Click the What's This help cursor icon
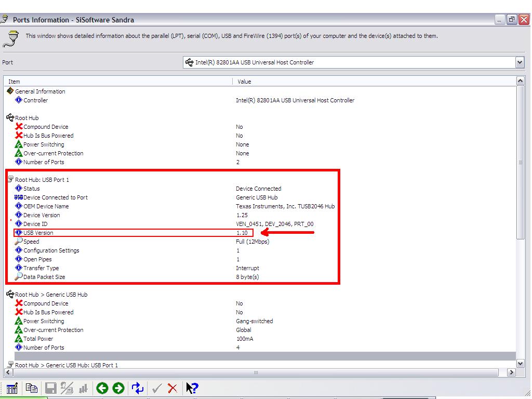The width and height of the screenshot is (532, 399). 192,388
